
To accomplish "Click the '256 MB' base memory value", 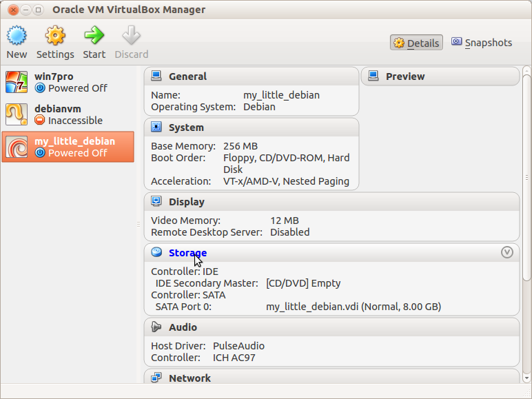I will click(241, 146).
